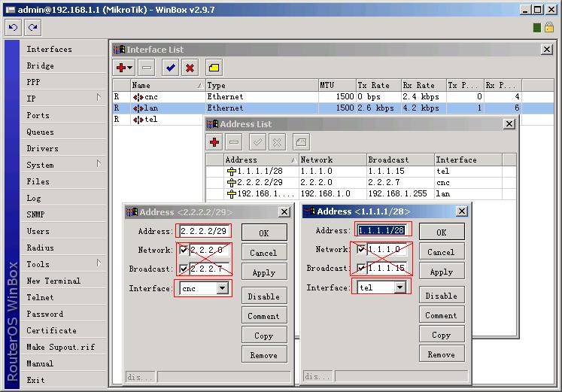Click yellow comment icon in Interface List
This screenshot has height=392, width=562.
[214, 68]
